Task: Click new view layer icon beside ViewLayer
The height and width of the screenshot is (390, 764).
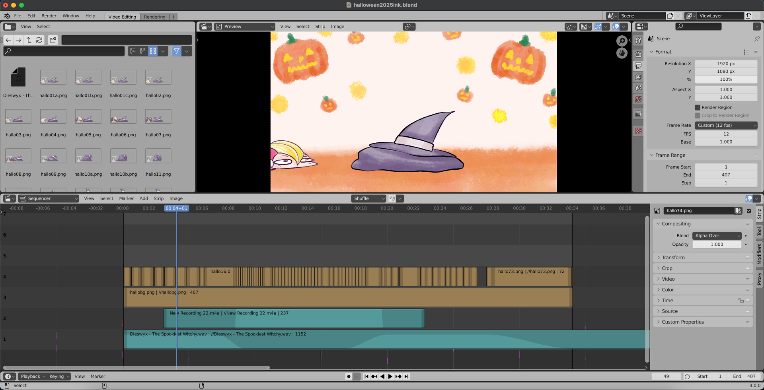Action: click(x=748, y=16)
